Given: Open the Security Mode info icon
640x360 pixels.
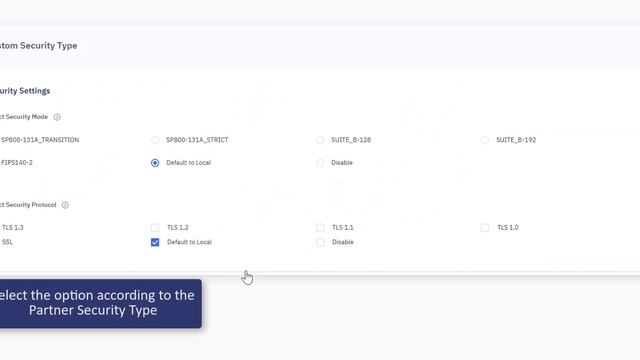Looking at the screenshot, I should point(57,117).
